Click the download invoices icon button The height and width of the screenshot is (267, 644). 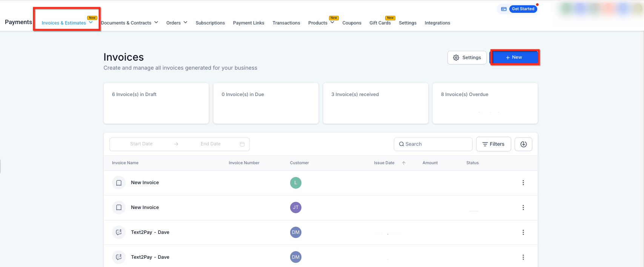click(523, 144)
